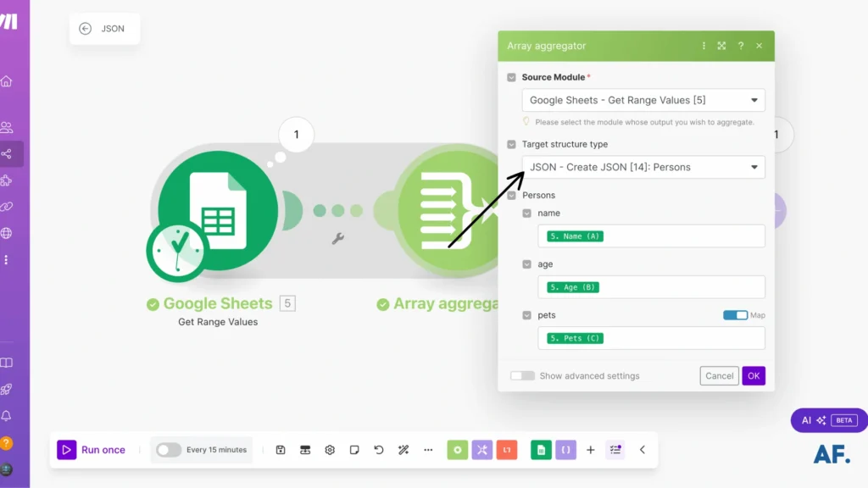868x488 pixels.
Task: Open Connections via the chain-link sidebar icon
Action: [x=7, y=207]
